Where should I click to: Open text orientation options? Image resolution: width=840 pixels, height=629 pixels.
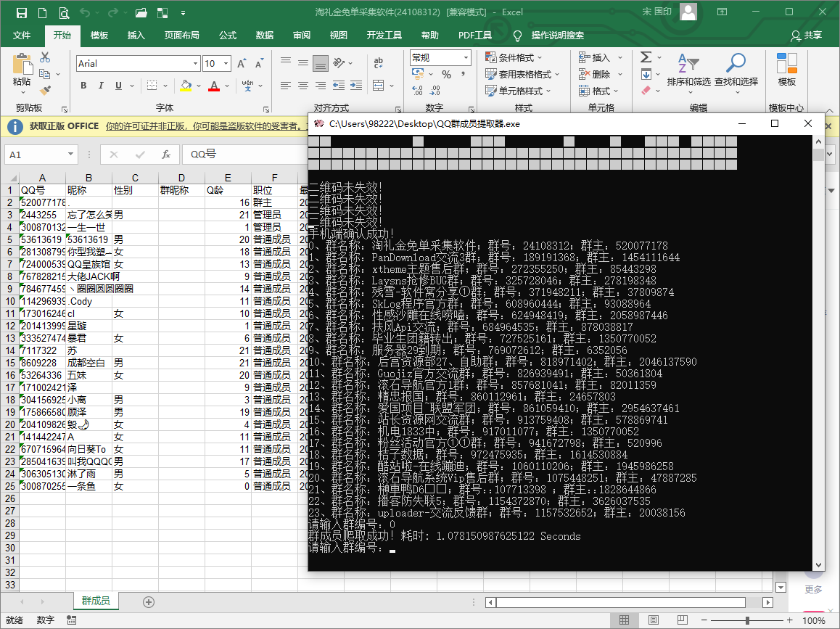(339, 62)
